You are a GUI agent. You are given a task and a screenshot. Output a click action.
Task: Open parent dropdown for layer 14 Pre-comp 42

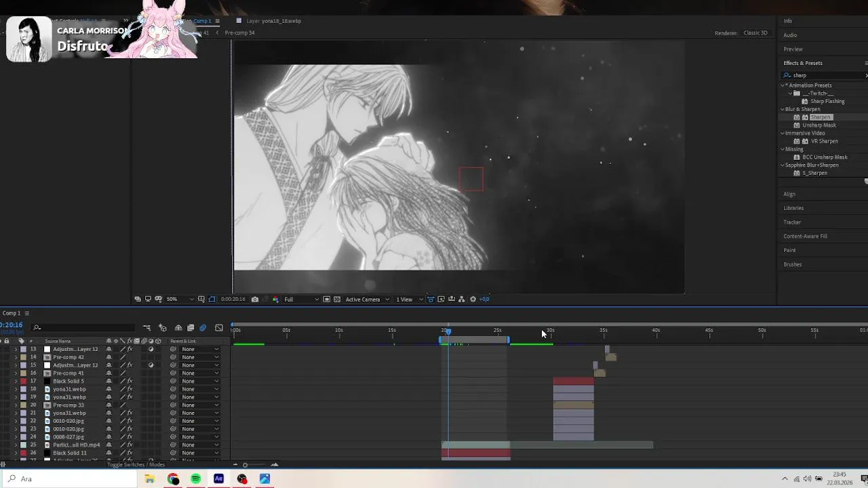[x=200, y=357]
